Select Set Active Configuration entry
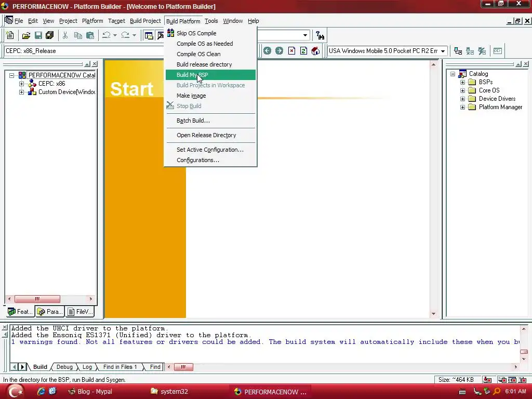The image size is (532, 399). (210, 150)
